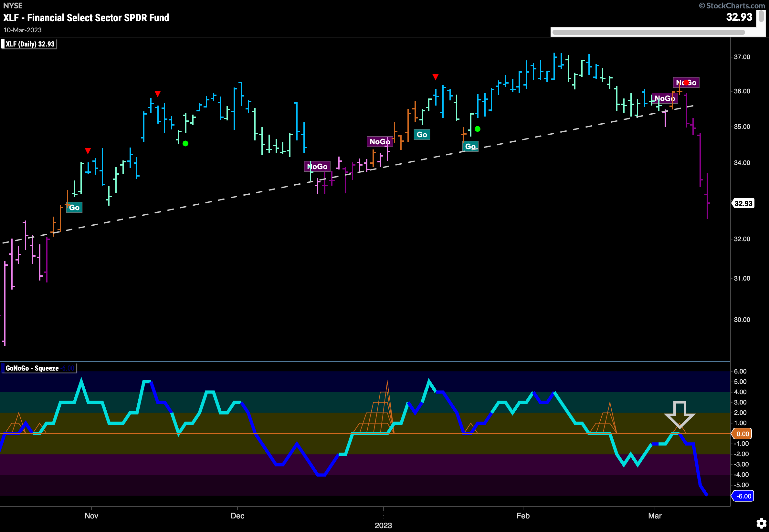Click the red triangle marker in mid-November

(x=158, y=94)
